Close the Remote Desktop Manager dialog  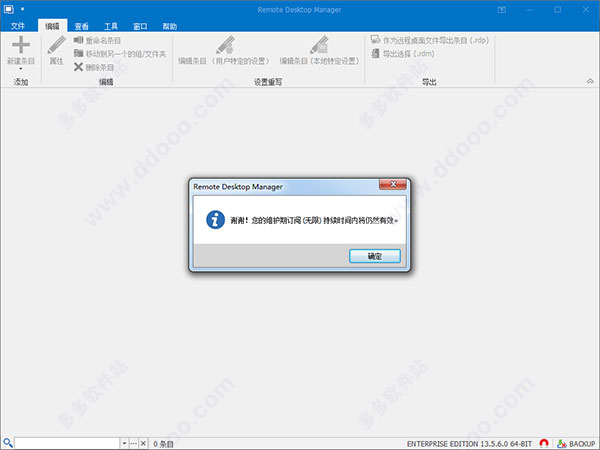tap(393, 184)
